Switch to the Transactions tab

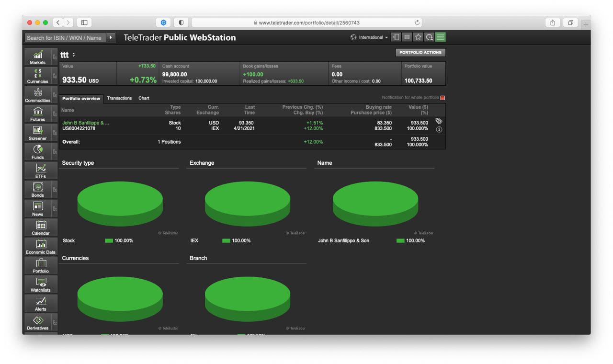click(x=119, y=98)
